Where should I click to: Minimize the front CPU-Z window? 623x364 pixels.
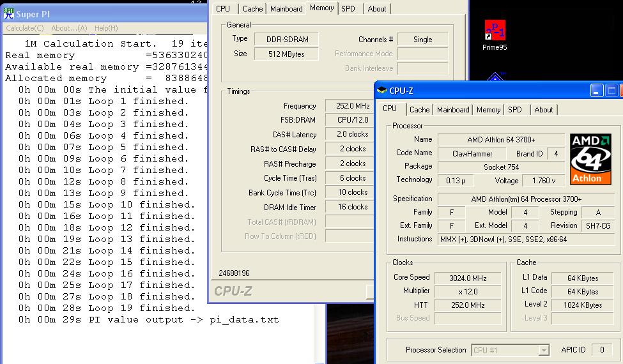[596, 91]
